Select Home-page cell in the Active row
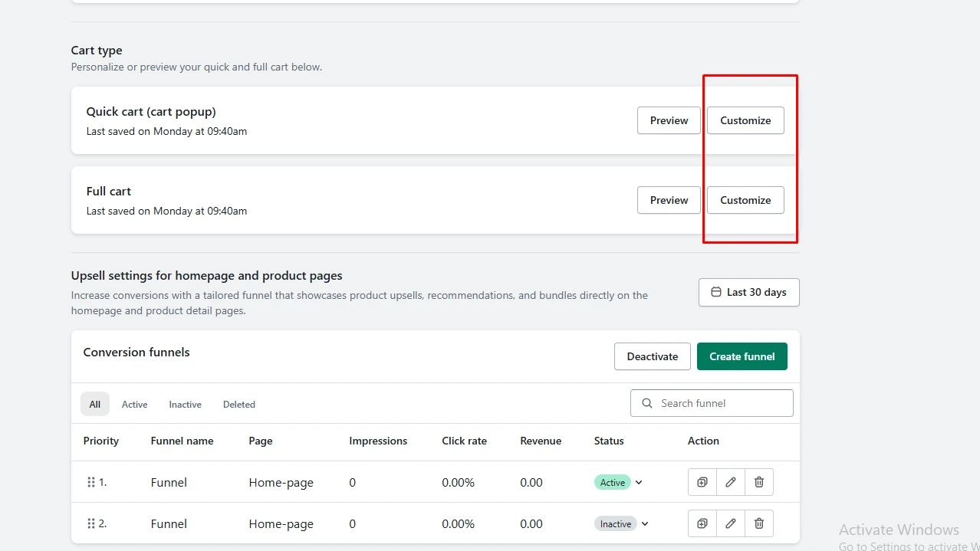The width and height of the screenshot is (980, 551). (x=281, y=482)
